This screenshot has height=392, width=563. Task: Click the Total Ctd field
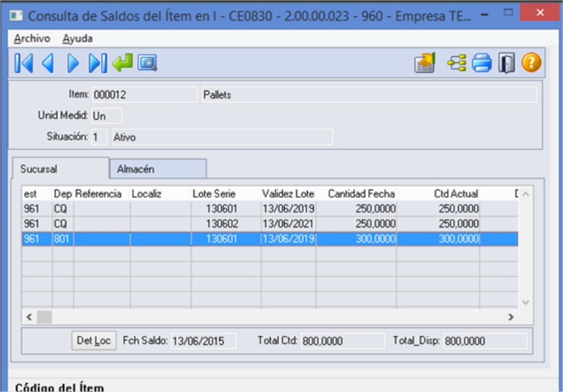tap(342, 340)
